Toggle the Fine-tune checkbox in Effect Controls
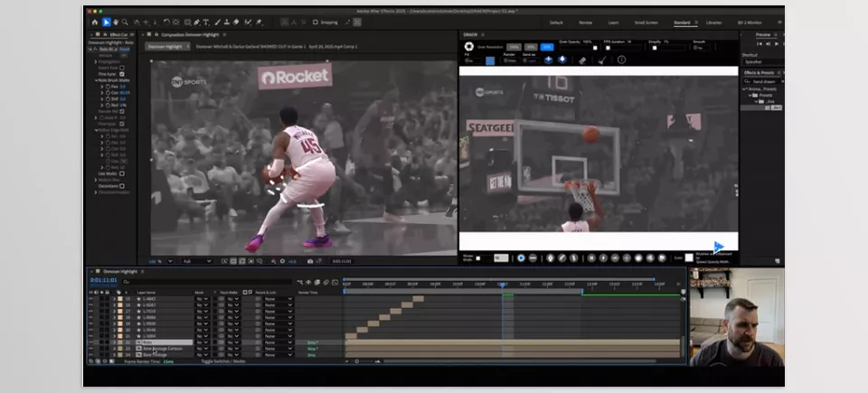 point(122,73)
